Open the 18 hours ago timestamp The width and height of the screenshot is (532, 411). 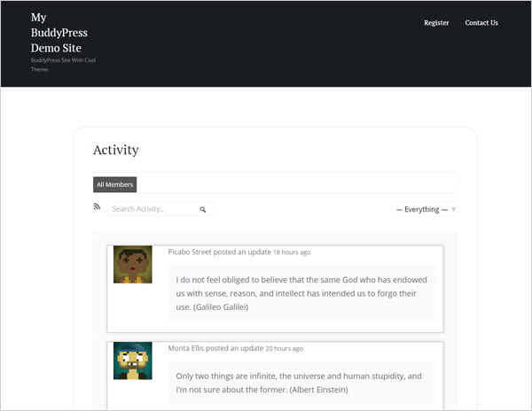coord(291,252)
